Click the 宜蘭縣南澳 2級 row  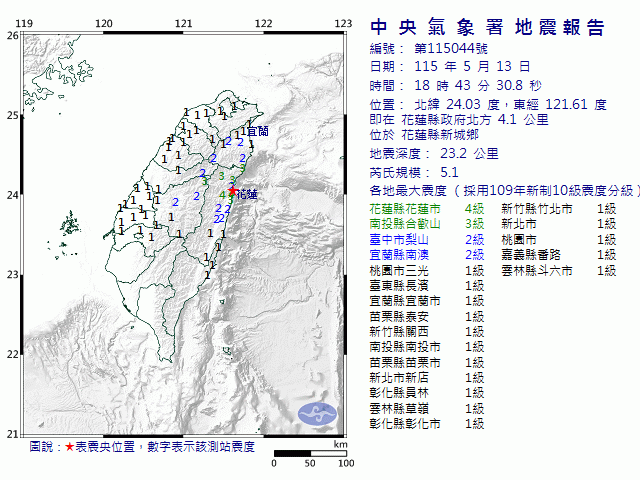click(427, 255)
